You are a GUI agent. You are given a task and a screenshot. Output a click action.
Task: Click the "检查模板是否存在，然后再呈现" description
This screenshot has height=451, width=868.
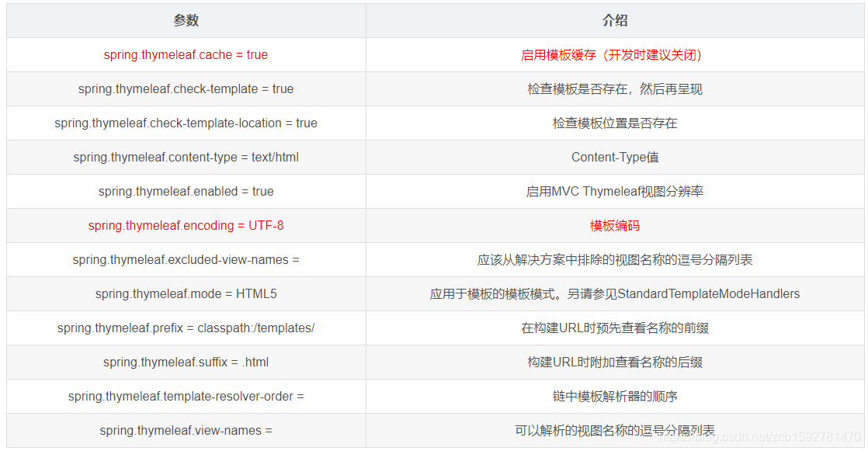613,88
